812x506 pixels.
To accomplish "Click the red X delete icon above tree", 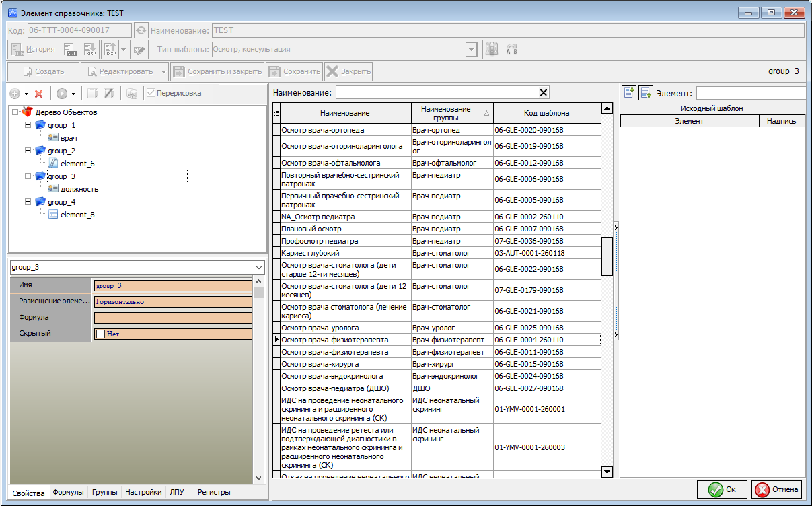I will [39, 94].
